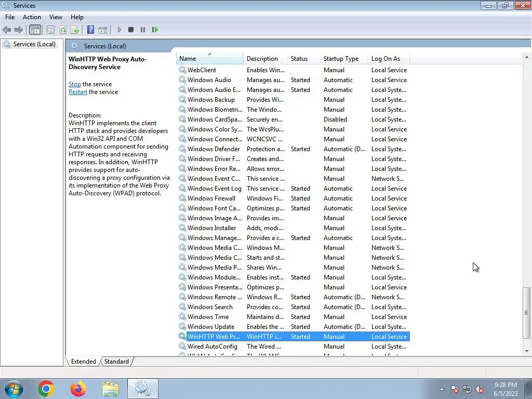The image size is (532, 399).
Task: Click gear icon of Windows Update service
Action: 182,326
